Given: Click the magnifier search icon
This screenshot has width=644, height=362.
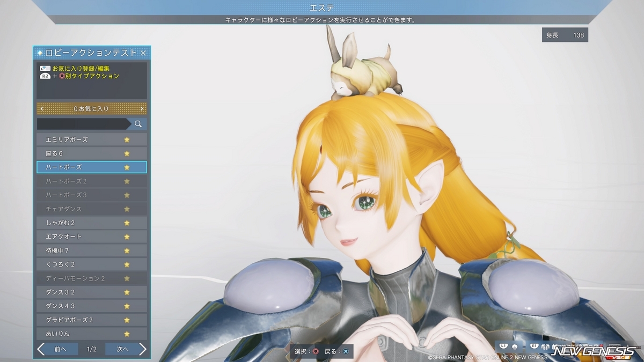Looking at the screenshot, I should click(x=138, y=124).
